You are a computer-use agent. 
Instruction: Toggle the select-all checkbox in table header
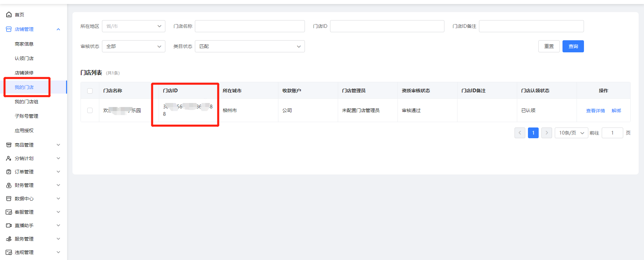pos(90,91)
